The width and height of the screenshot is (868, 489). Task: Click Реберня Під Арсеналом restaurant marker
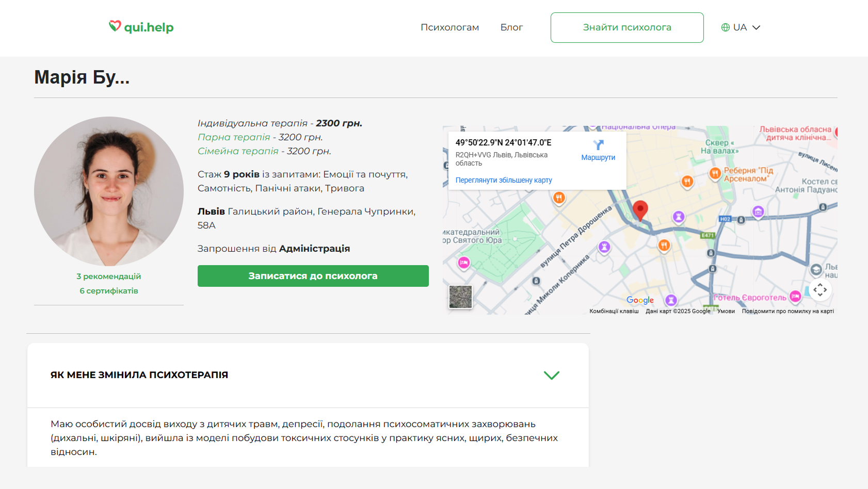coord(715,173)
